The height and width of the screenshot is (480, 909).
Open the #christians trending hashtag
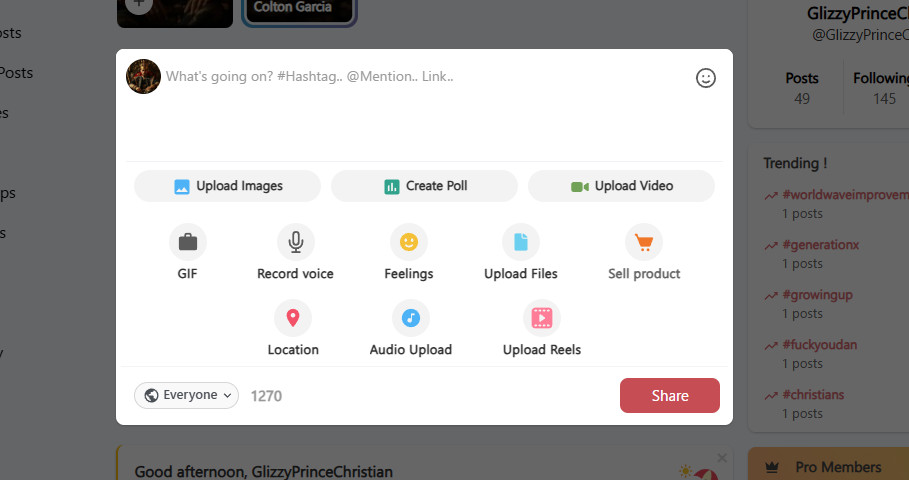click(813, 395)
